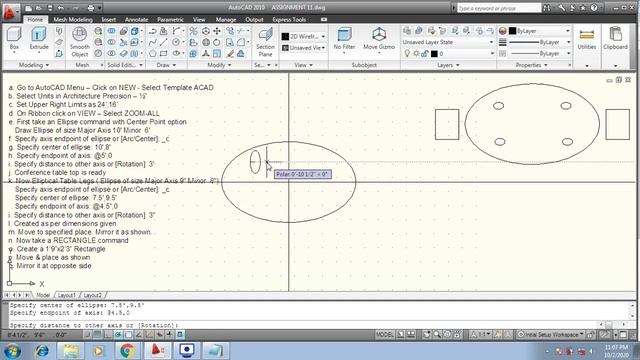The width and height of the screenshot is (640, 360).
Task: Expand the Layers panel dropdown
Action: tap(448, 65)
